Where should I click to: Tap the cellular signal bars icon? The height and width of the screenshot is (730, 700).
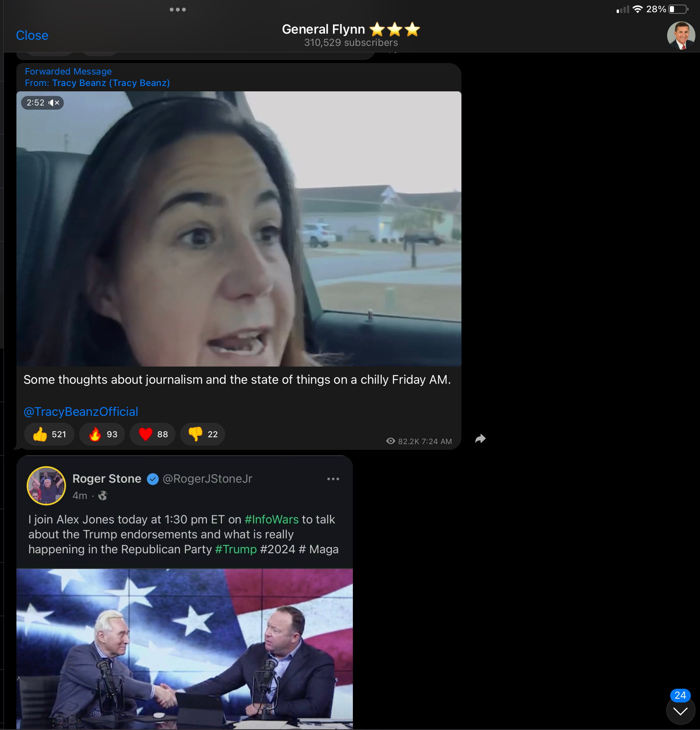[623, 9]
